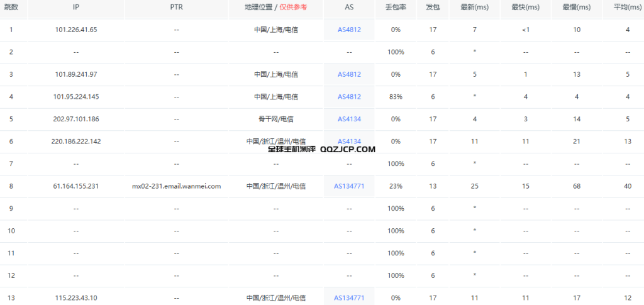Select IP address 202.97.101.186
Viewport: 644px width, 305px height.
(76, 119)
